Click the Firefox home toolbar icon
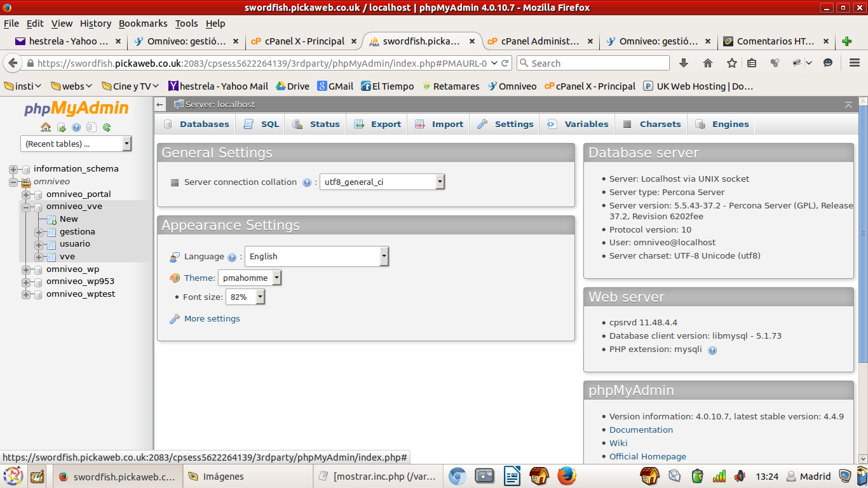The height and width of the screenshot is (488, 868). [708, 63]
